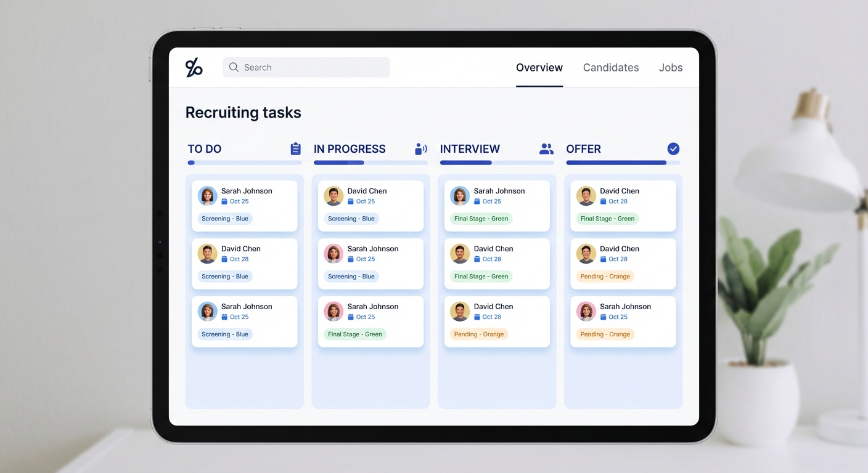Click Pending - Orange tag in INTERVIEW column

479,334
